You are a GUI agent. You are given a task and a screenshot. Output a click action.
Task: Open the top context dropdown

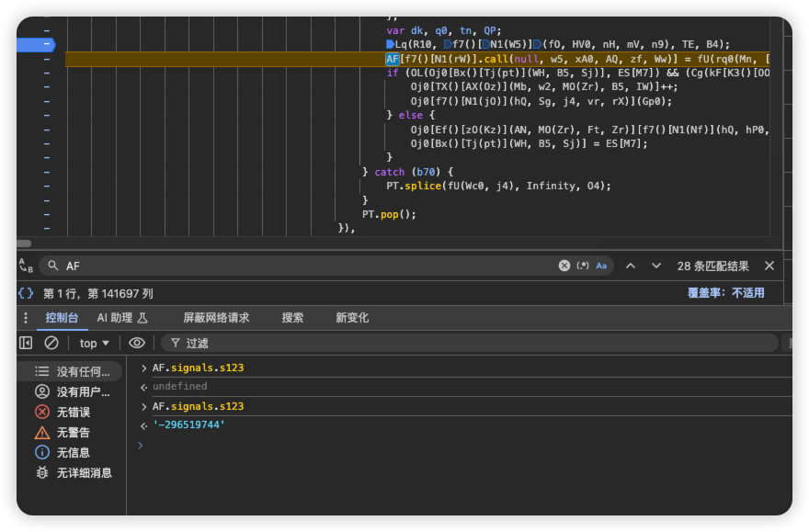click(x=94, y=343)
